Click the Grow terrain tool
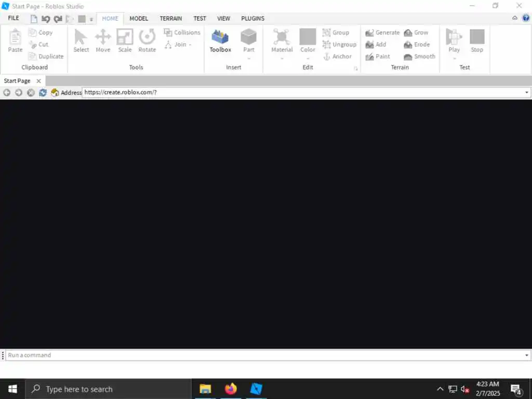Screen dimensions: 532x399 (x=416, y=33)
